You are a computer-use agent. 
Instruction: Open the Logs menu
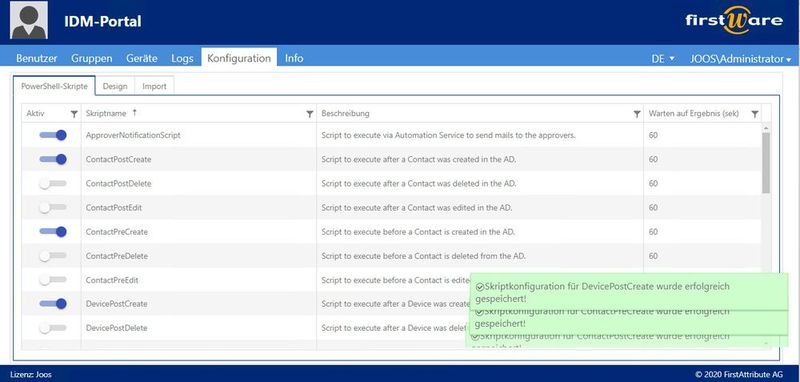pos(182,58)
